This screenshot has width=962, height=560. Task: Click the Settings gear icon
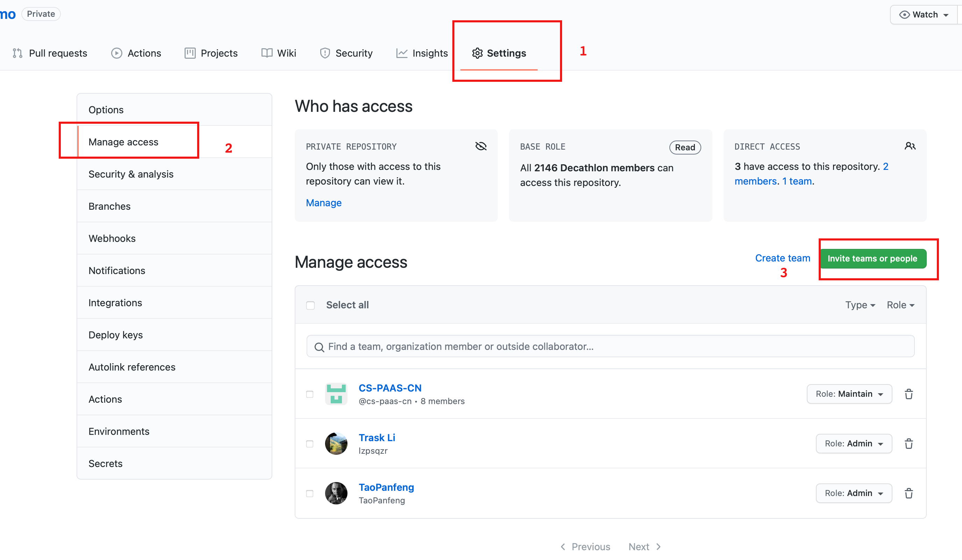[x=477, y=53]
